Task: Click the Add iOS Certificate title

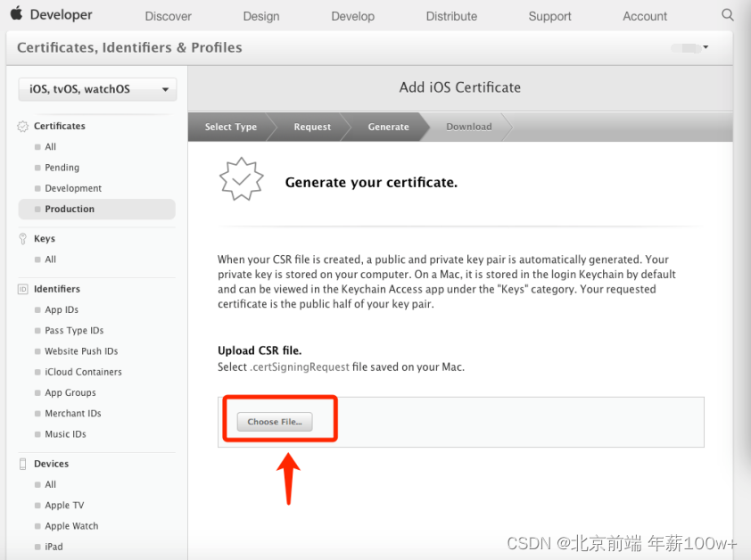Action: tap(460, 87)
